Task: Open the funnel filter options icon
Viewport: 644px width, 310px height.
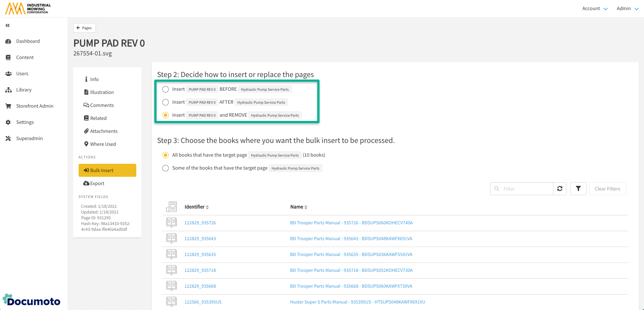Action: (x=578, y=189)
